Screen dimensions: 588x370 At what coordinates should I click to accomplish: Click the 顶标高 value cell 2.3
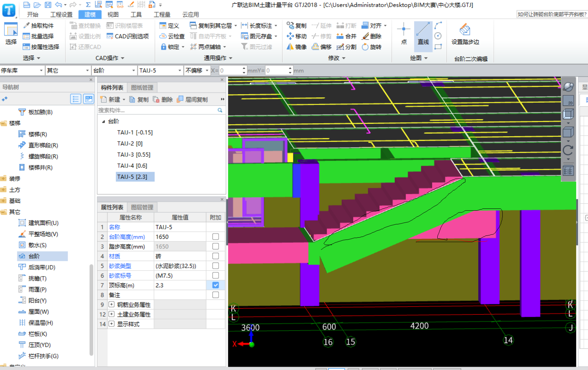click(180, 285)
